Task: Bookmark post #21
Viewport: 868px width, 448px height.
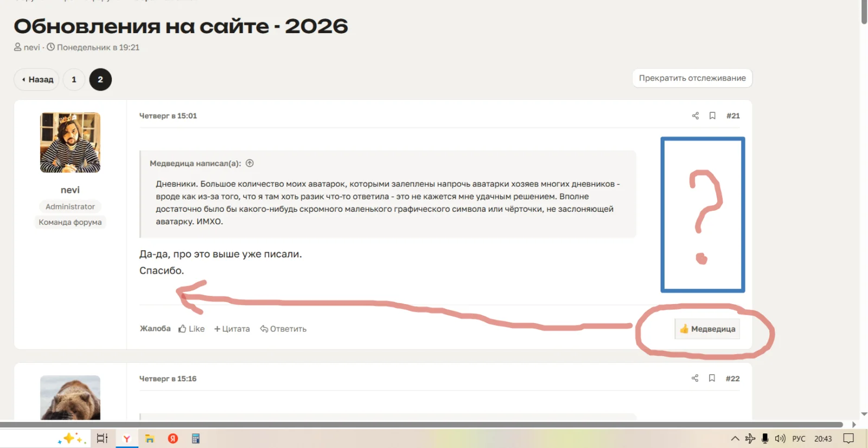Action: click(712, 116)
